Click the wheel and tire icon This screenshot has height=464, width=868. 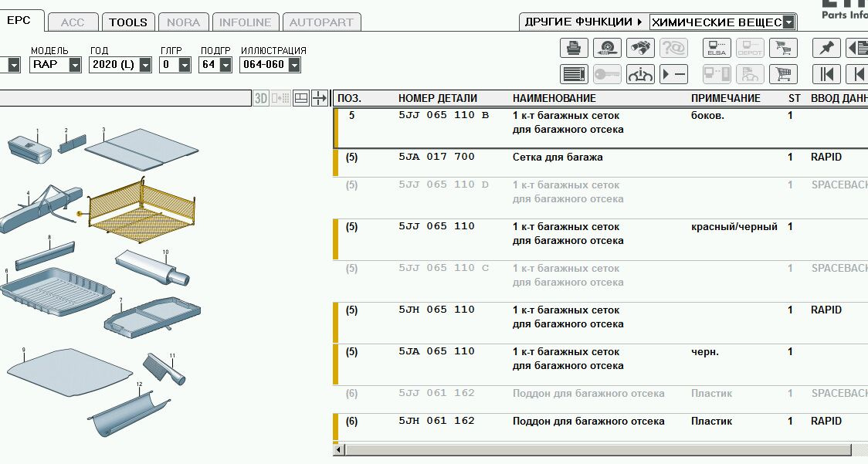click(607, 49)
